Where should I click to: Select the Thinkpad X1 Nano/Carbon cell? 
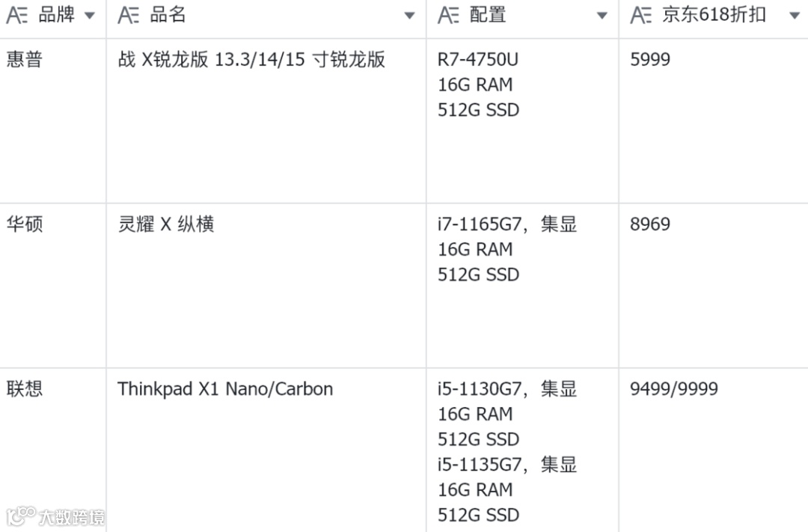coord(225,389)
